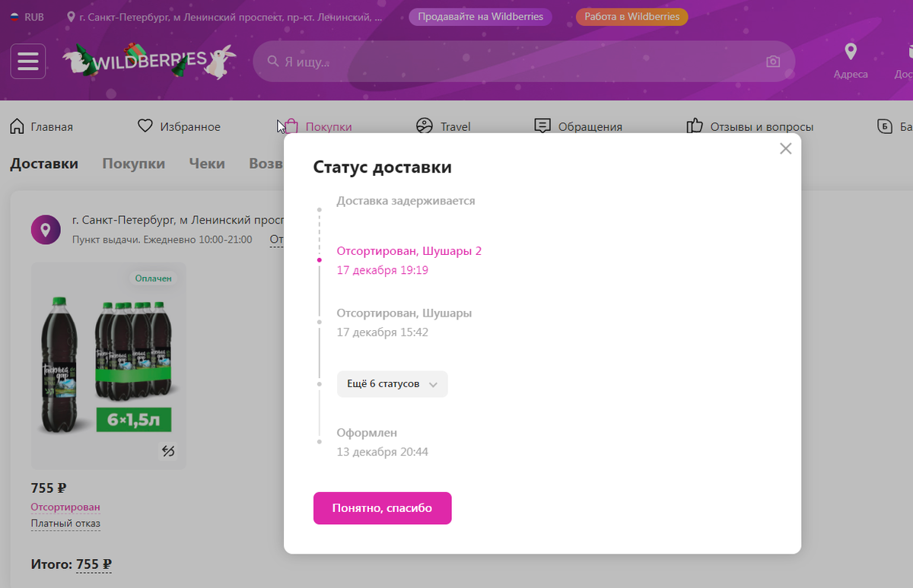The image size is (913, 588).
Task: Click the Избранное heart icon
Action: (x=145, y=126)
